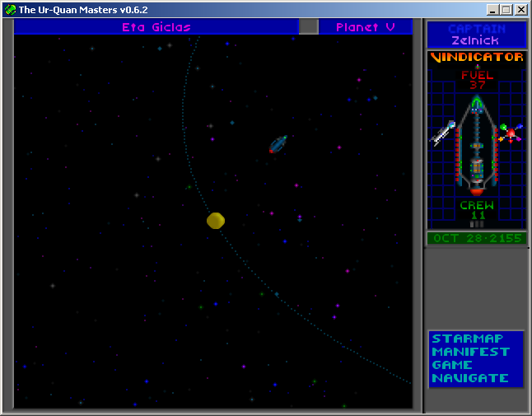Select NAVIGATE in the menu

(x=470, y=378)
